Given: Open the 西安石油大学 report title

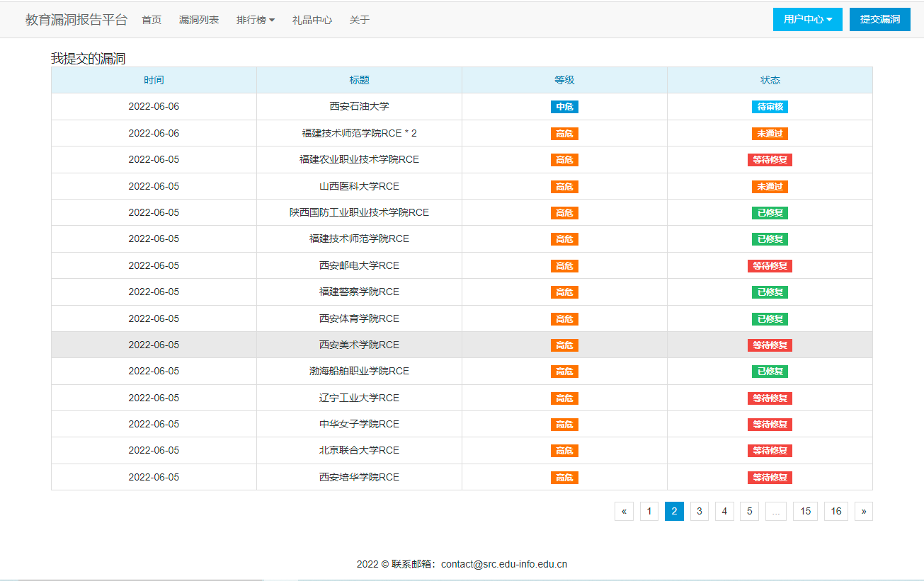Looking at the screenshot, I should click(x=359, y=107).
